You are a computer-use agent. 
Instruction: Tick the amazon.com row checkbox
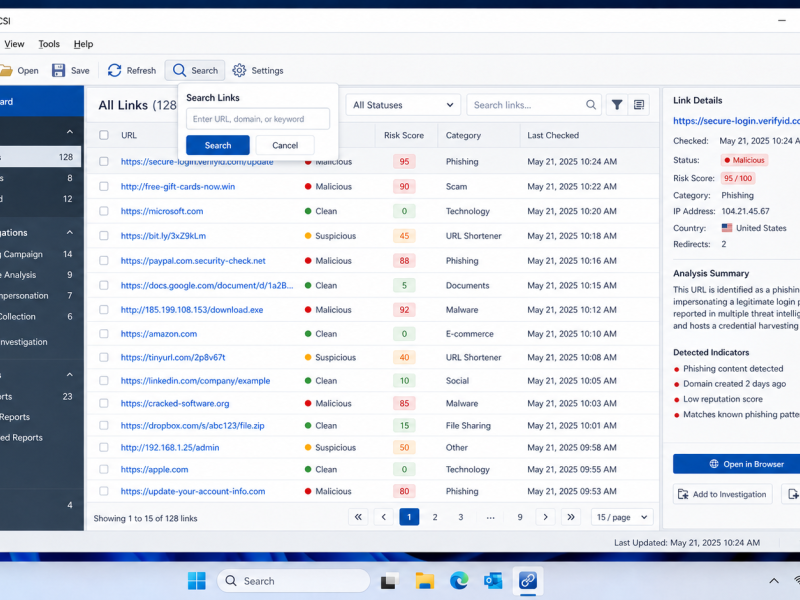pyautogui.click(x=104, y=334)
